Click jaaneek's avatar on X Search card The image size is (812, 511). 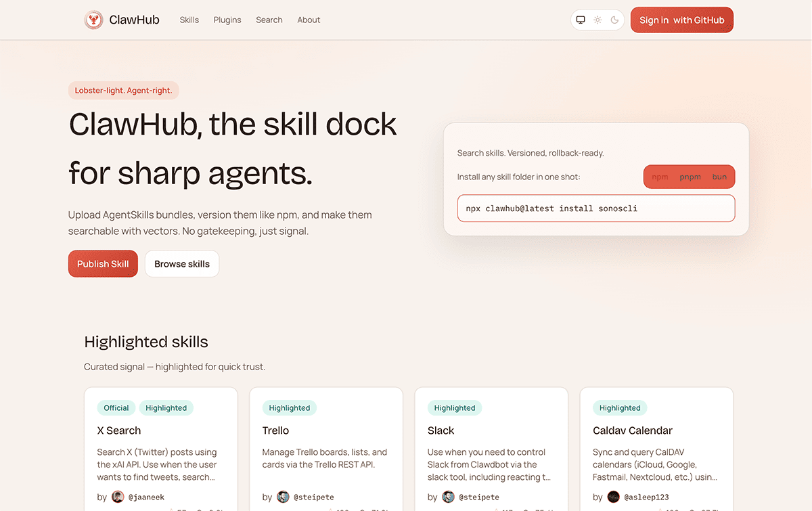pyautogui.click(x=118, y=497)
